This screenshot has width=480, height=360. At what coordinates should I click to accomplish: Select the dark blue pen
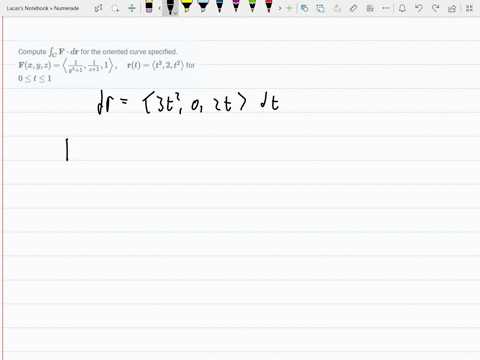pos(219,7)
